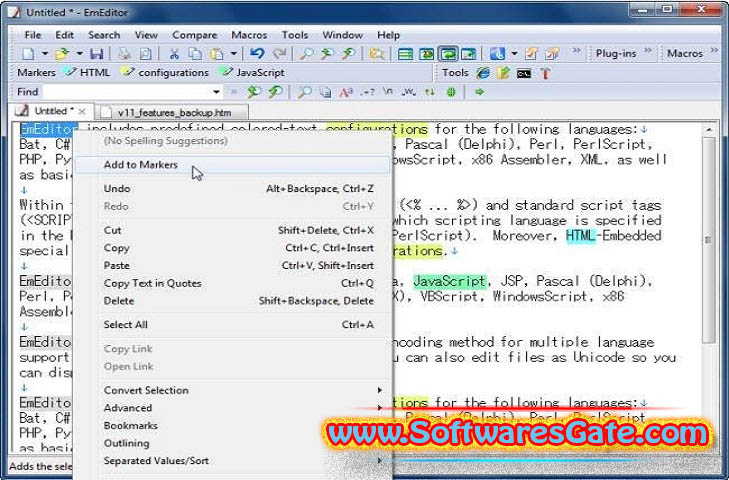The height and width of the screenshot is (480, 729).
Task: Click the Paste clipboard icon
Action: [217, 54]
